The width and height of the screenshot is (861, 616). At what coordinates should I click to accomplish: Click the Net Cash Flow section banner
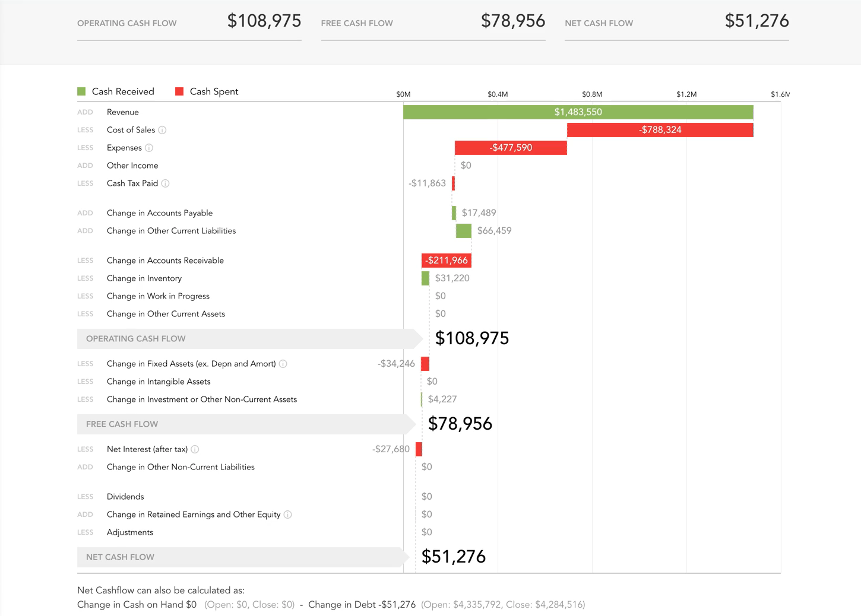[x=240, y=557]
